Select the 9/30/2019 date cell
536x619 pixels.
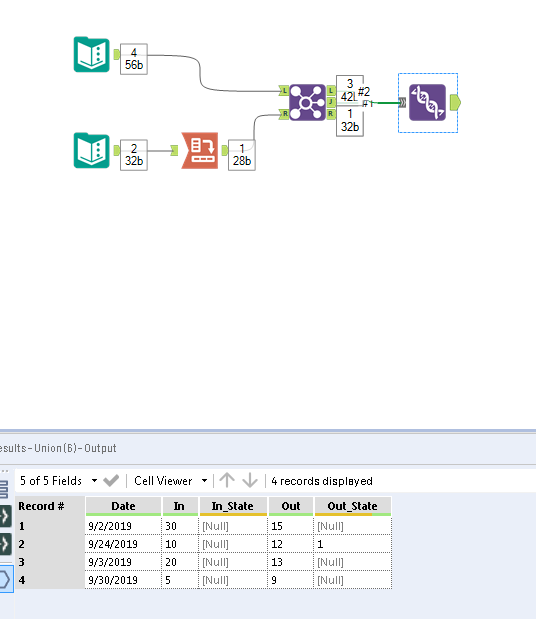tap(123, 580)
